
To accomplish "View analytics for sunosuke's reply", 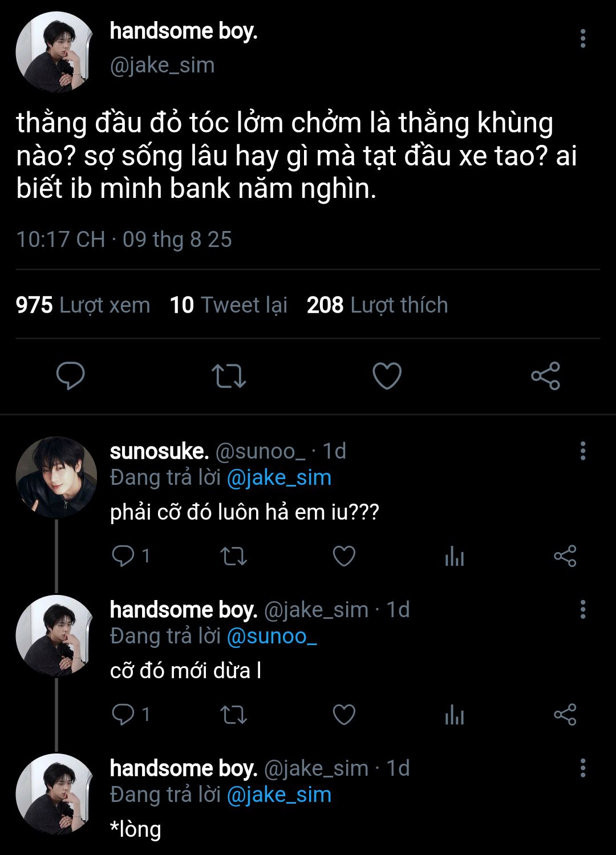I will [455, 556].
